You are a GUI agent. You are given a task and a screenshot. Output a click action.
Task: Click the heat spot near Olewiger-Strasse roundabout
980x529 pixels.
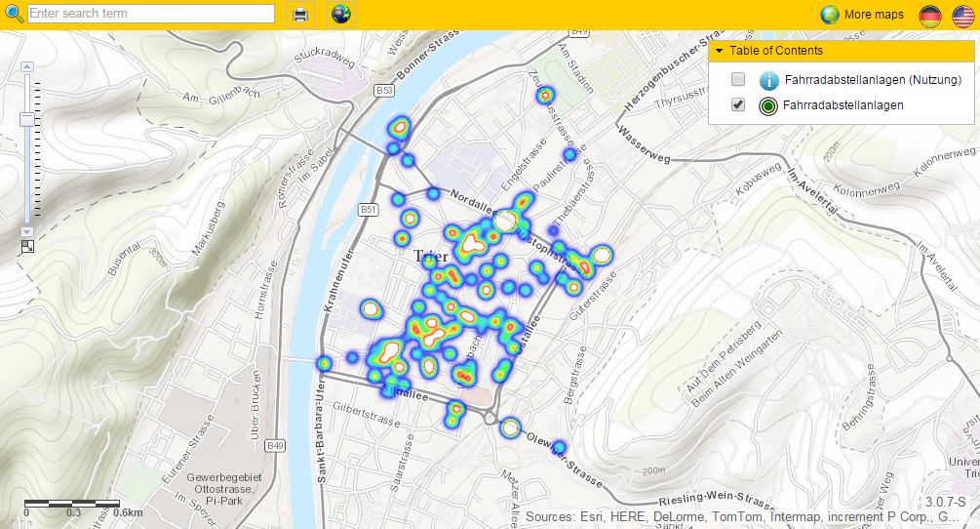point(511,428)
